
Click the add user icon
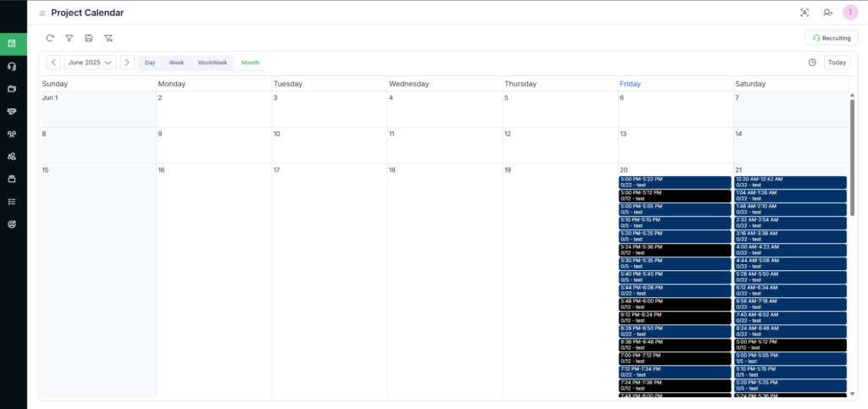(828, 13)
